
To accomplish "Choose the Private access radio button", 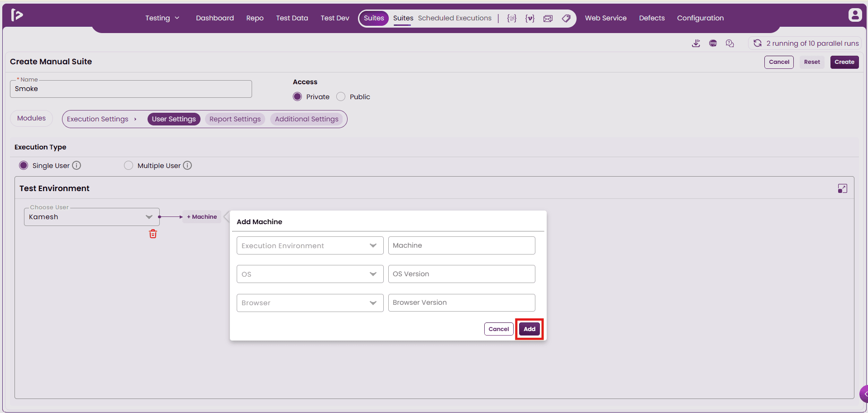I will pyautogui.click(x=297, y=96).
